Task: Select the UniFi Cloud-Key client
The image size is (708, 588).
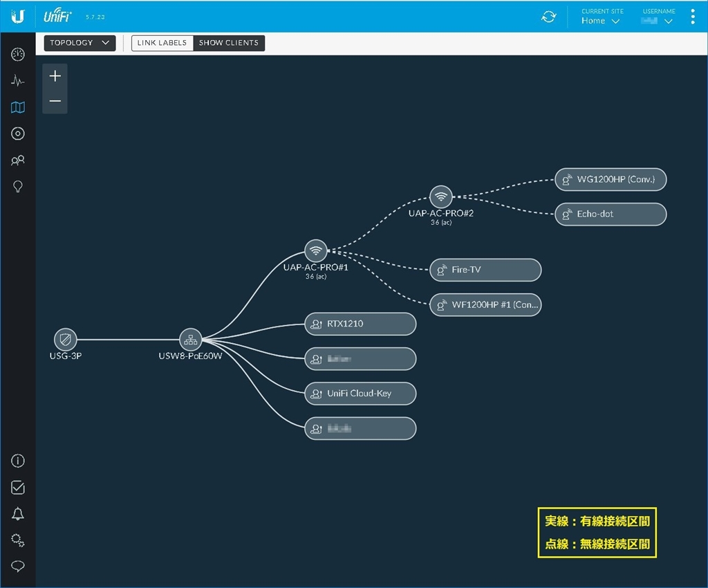Action: tap(360, 394)
